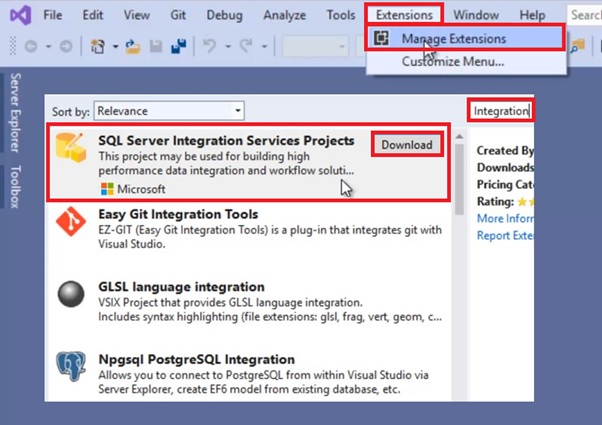Click the Redo toolbar icon
The height and width of the screenshot is (425, 602).
246,46
